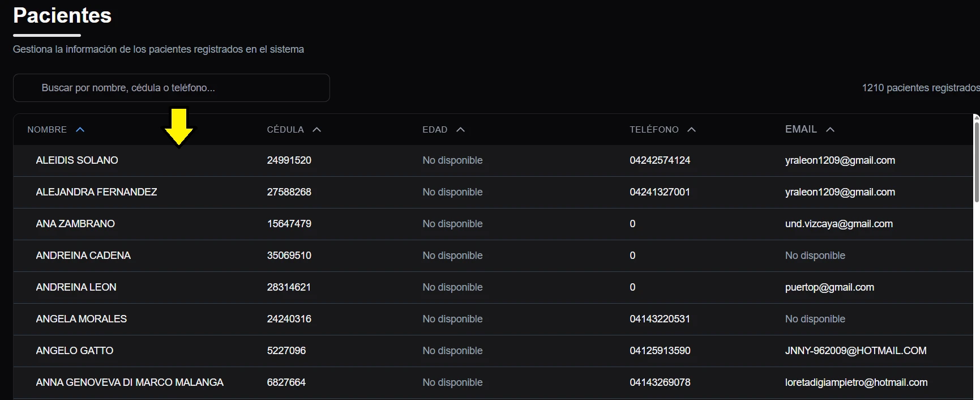Open ANNA GENOVEVA DI MARCO MALANGA record
The image size is (980, 400).
(130, 382)
